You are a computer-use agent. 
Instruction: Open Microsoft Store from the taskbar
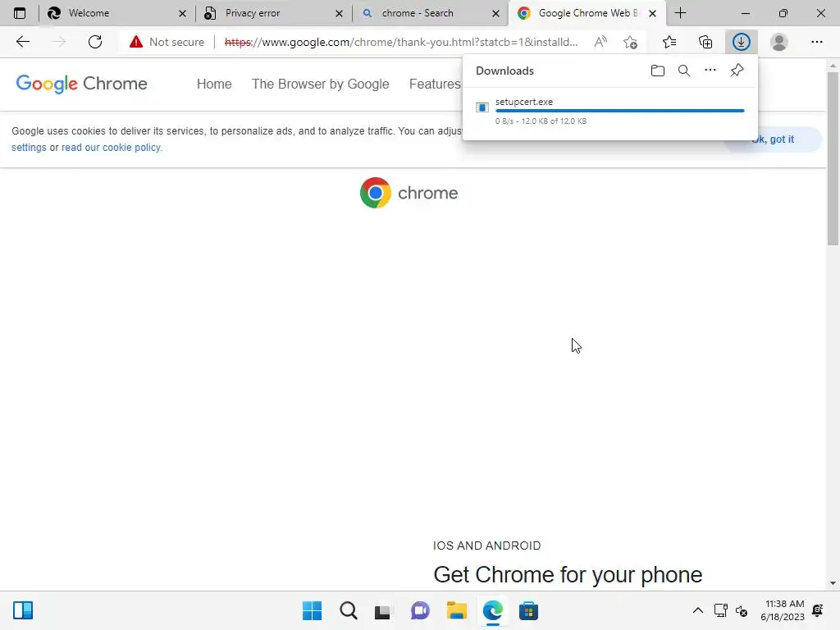point(528,610)
